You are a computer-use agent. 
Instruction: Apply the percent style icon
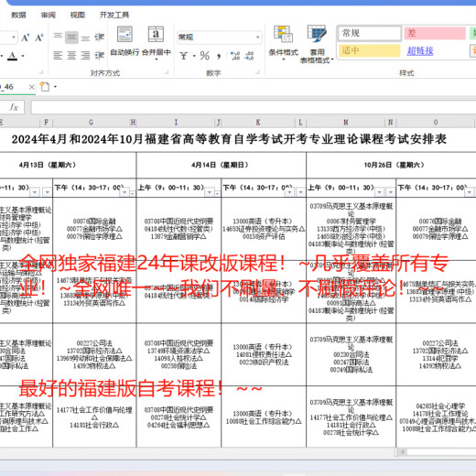click(x=205, y=56)
